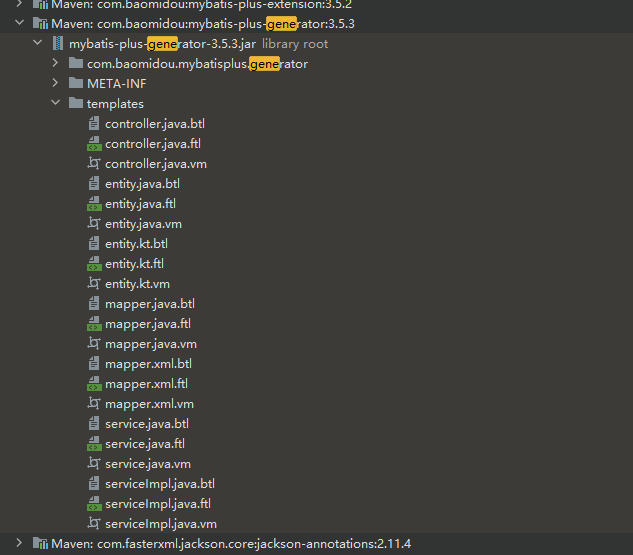The height and width of the screenshot is (555, 633).
Task: Click the service.java.btl file icon
Action: 94,423
